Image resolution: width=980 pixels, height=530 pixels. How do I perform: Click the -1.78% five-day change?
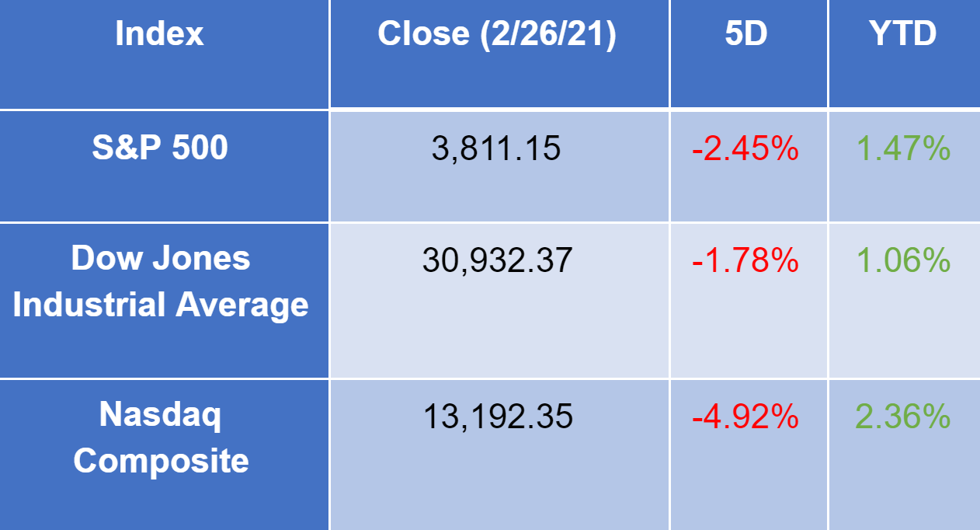[745, 261]
